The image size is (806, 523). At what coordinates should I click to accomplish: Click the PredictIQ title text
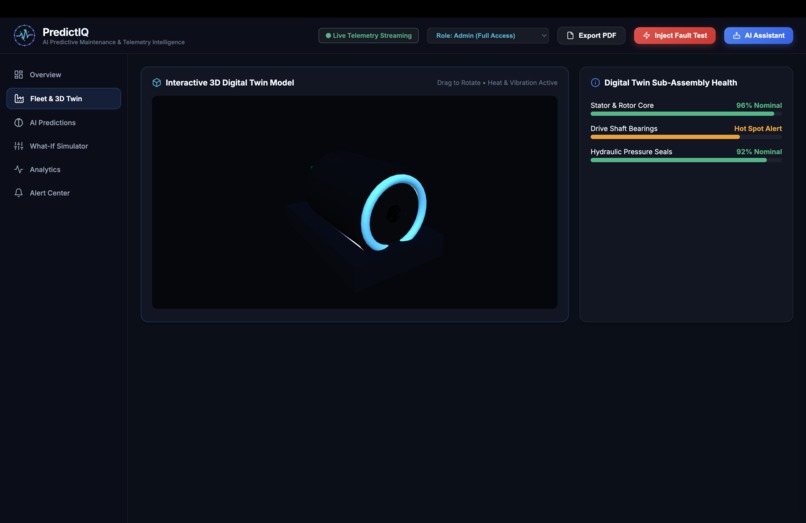click(65, 32)
